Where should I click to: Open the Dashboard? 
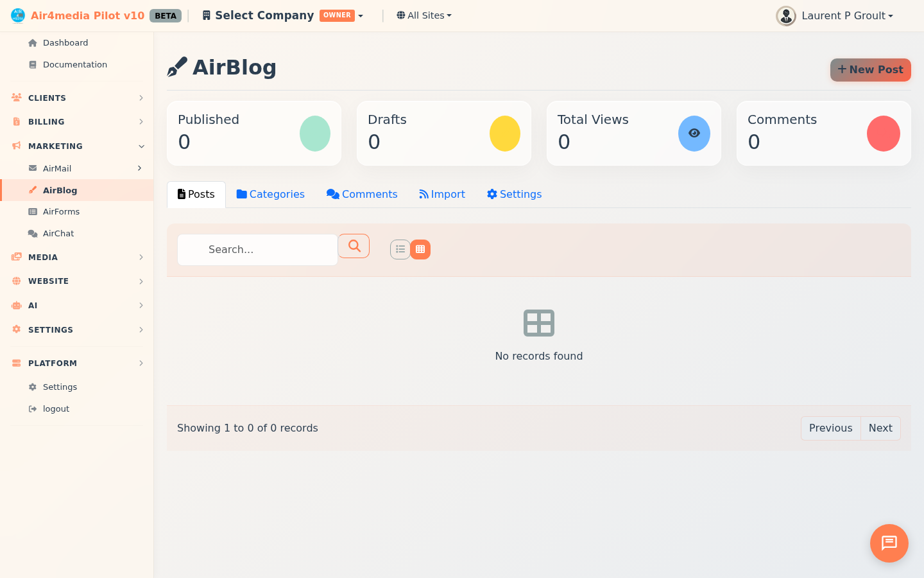point(65,42)
